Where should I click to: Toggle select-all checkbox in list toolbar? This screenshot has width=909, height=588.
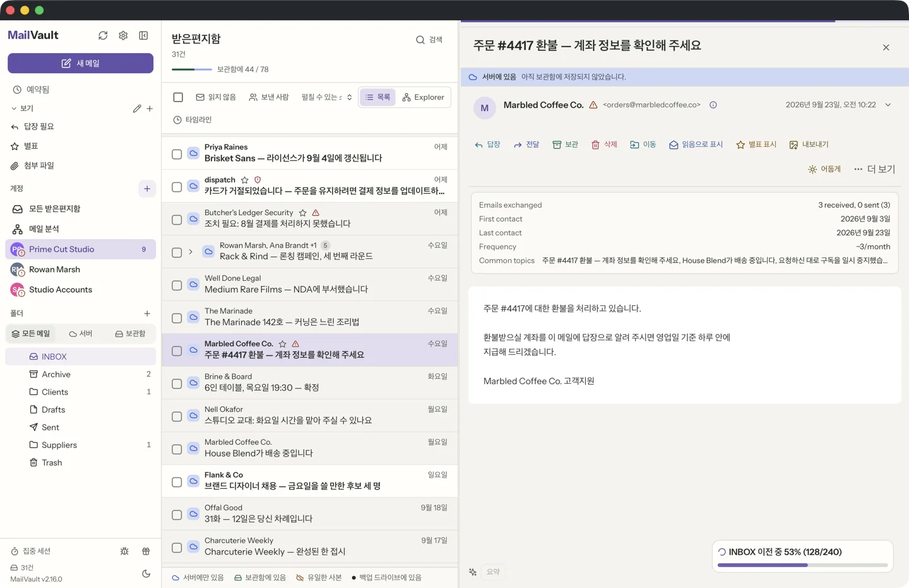178,97
